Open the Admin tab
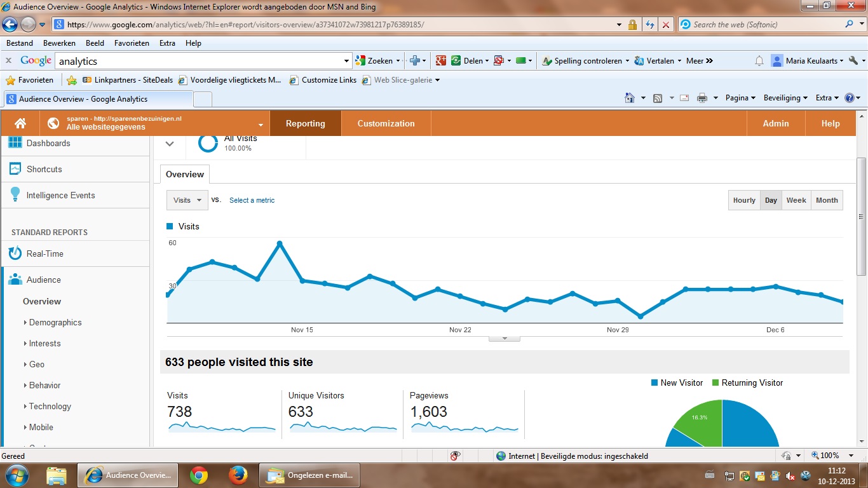This screenshot has height=488, width=868. tap(776, 123)
